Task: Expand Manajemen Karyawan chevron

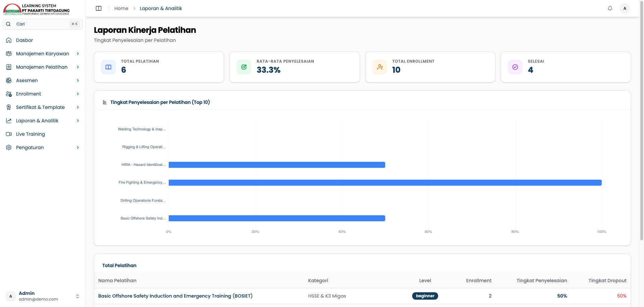Action: 78,54
